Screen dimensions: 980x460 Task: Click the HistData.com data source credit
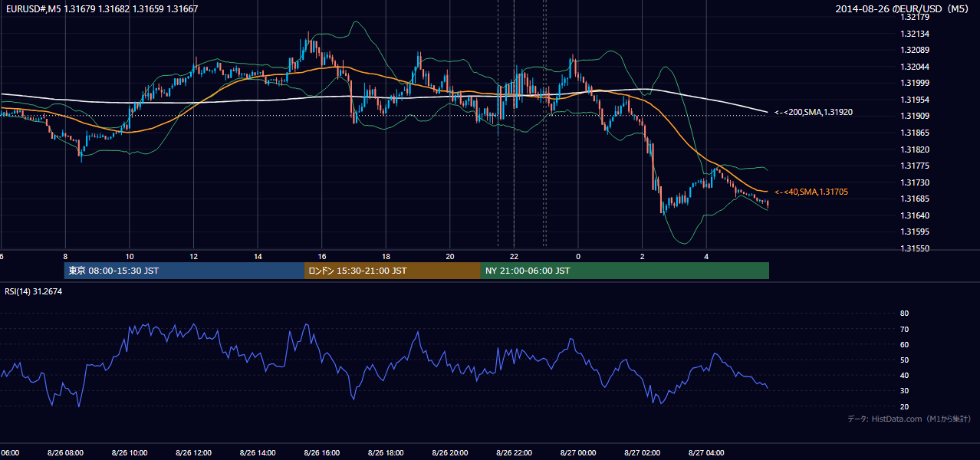point(909,419)
